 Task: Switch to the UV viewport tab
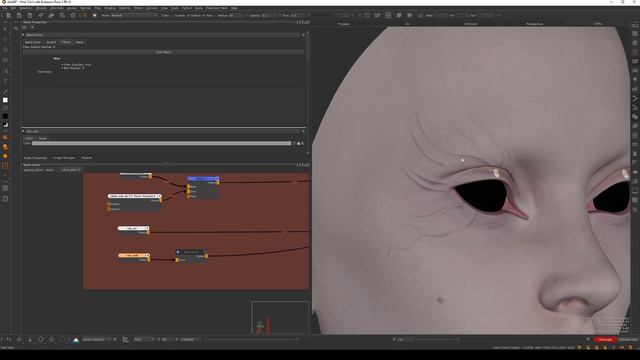[407, 24]
